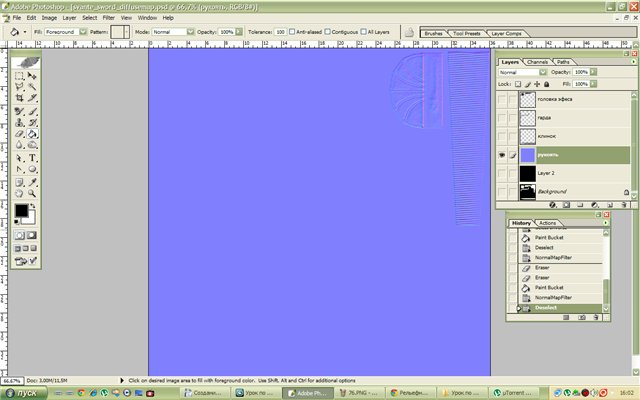Select the Paint Bucket tool in toolbox
Image resolution: width=640 pixels, height=400 pixels.
point(32,133)
